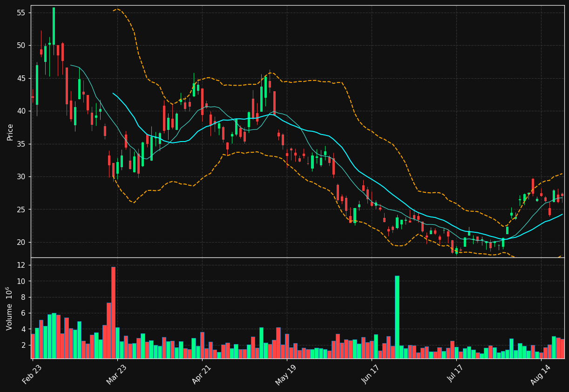This screenshot has width=569, height=392.
Task: Click the 20 price axis label
Action: pos(21,243)
